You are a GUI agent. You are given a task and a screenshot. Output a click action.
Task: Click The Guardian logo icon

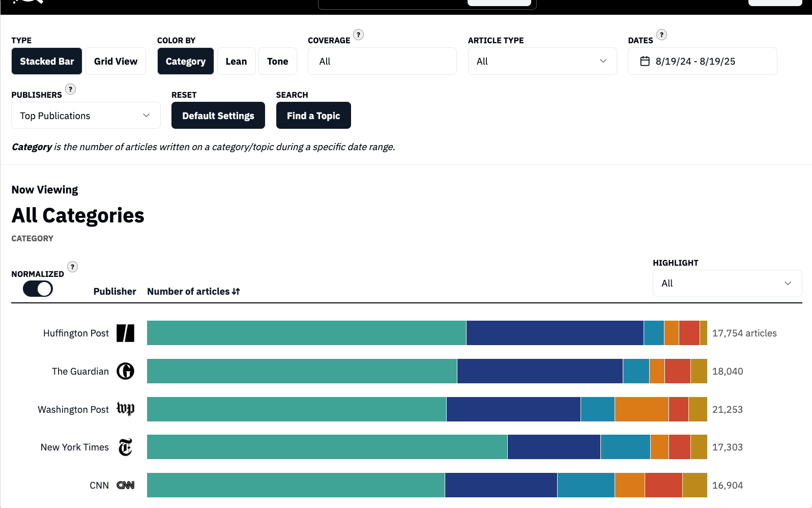(125, 372)
